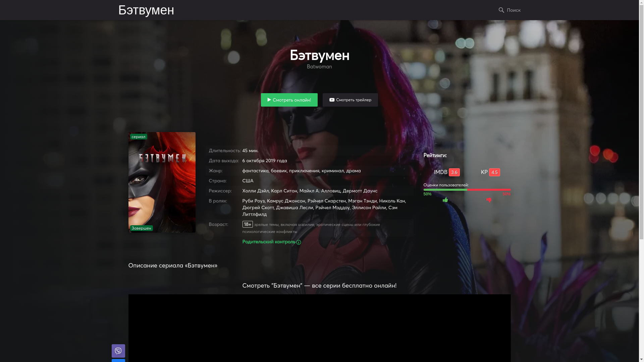Click the release date 6 октября 2019 года
The height and width of the screenshot is (362, 644).
pyautogui.click(x=265, y=161)
